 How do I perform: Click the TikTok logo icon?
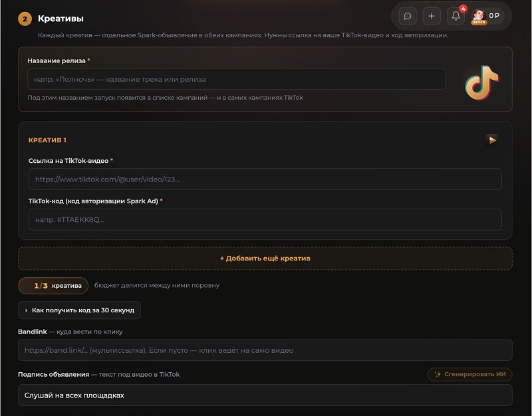(481, 82)
